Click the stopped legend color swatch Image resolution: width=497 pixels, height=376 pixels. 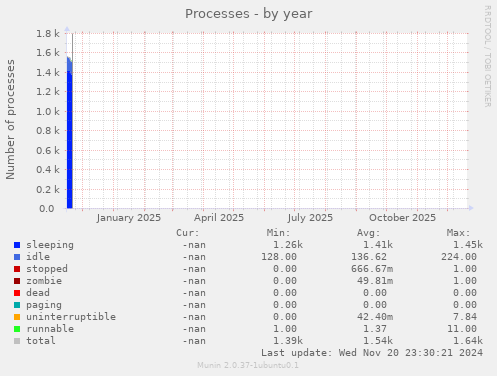point(17,269)
